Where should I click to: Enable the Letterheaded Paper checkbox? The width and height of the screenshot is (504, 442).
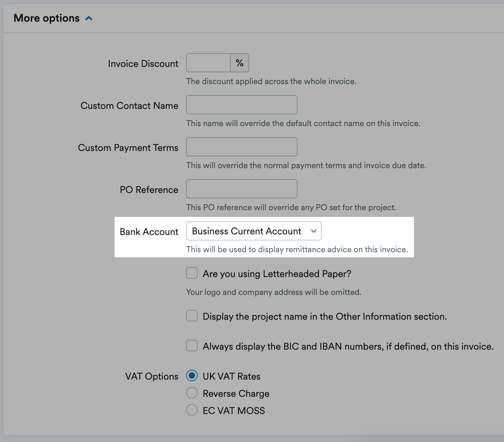[192, 273]
